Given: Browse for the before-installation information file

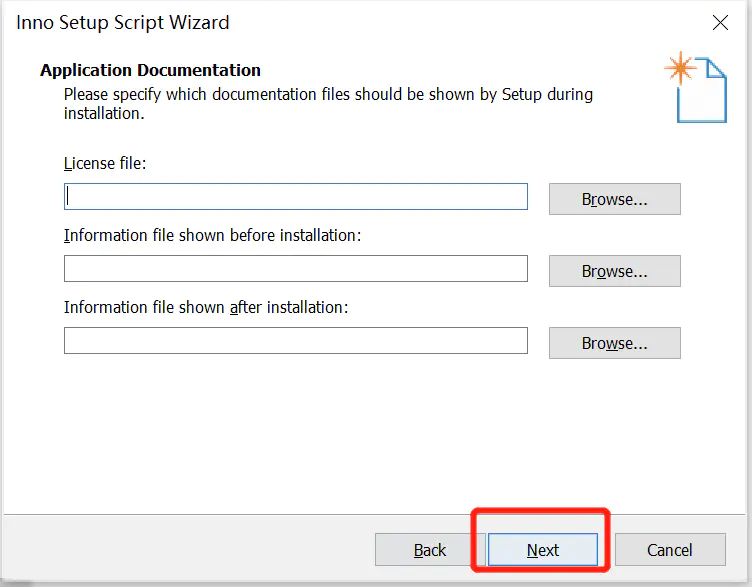Looking at the screenshot, I should tap(614, 271).
